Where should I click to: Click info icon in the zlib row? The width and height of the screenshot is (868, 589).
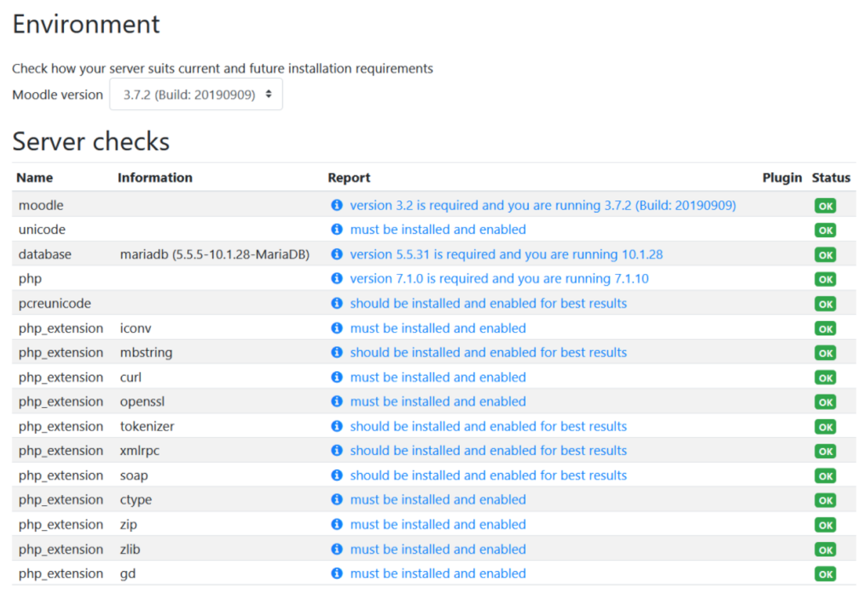337,549
